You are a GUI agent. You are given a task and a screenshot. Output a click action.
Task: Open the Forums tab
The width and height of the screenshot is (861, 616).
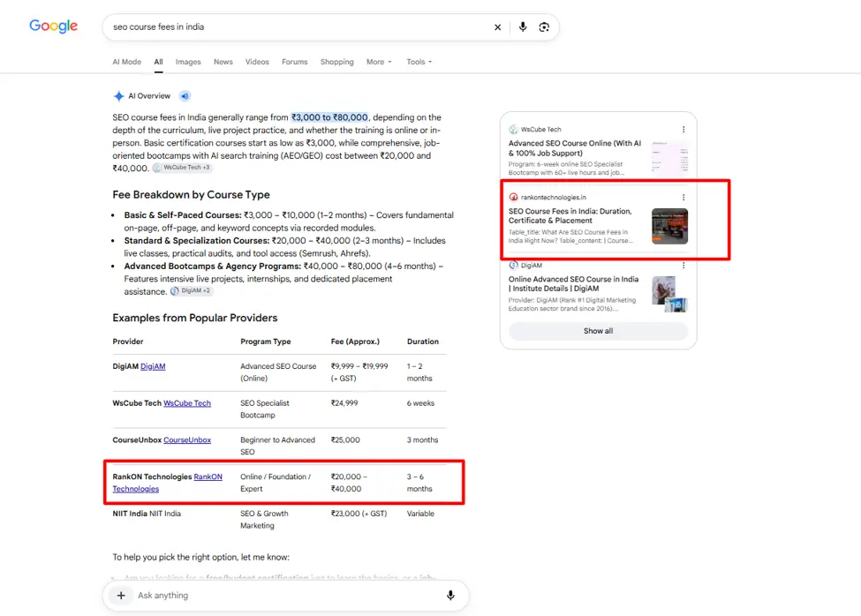click(x=295, y=62)
